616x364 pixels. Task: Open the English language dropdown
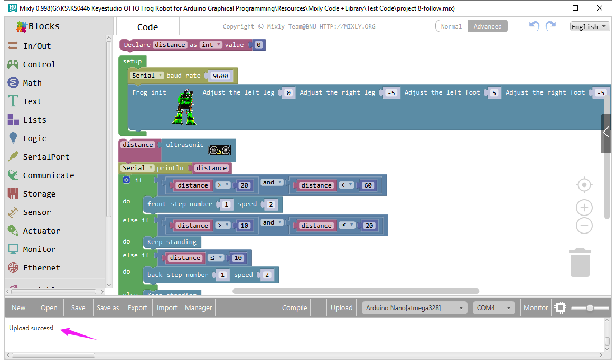click(590, 26)
